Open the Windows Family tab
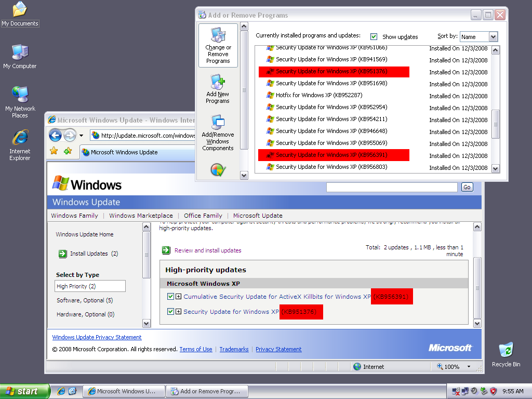Viewport: 532px width, 399px height. click(74, 216)
